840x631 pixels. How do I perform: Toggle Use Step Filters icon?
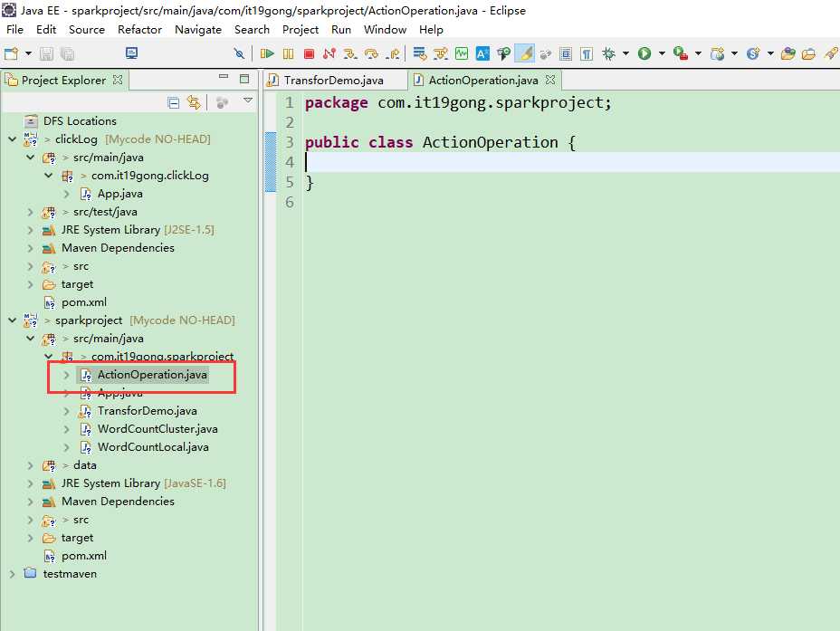point(440,53)
